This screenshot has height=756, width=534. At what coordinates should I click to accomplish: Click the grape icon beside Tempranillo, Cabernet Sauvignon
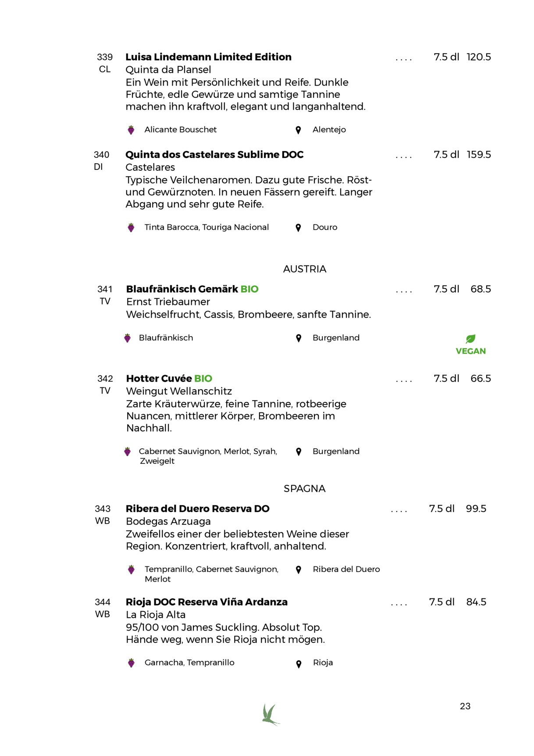(131, 570)
